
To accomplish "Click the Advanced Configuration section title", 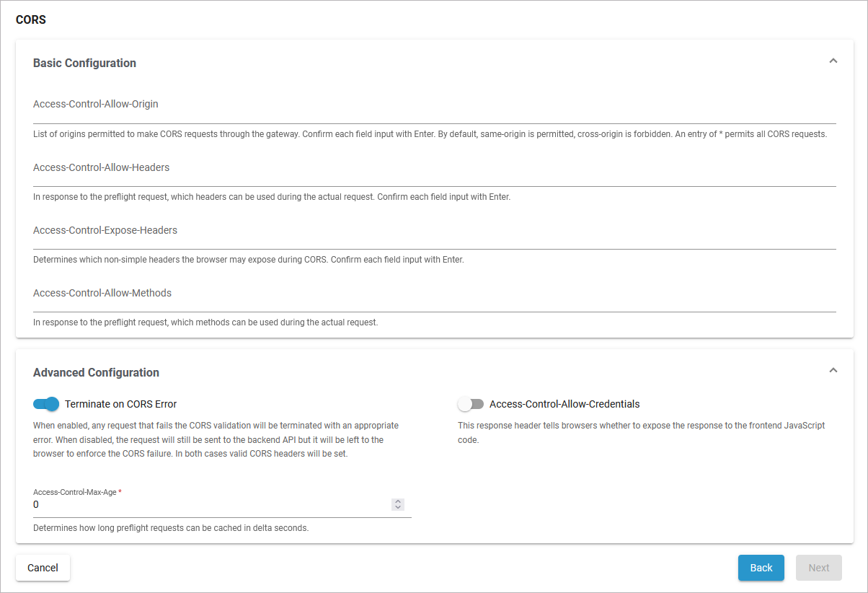I will pos(96,373).
